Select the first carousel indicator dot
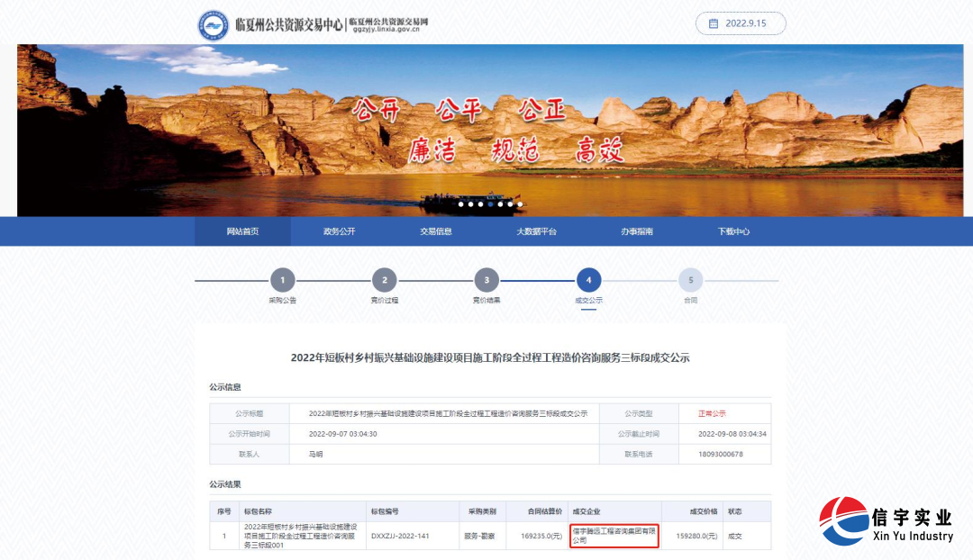Viewport: 973px width, 560px height. click(x=461, y=204)
